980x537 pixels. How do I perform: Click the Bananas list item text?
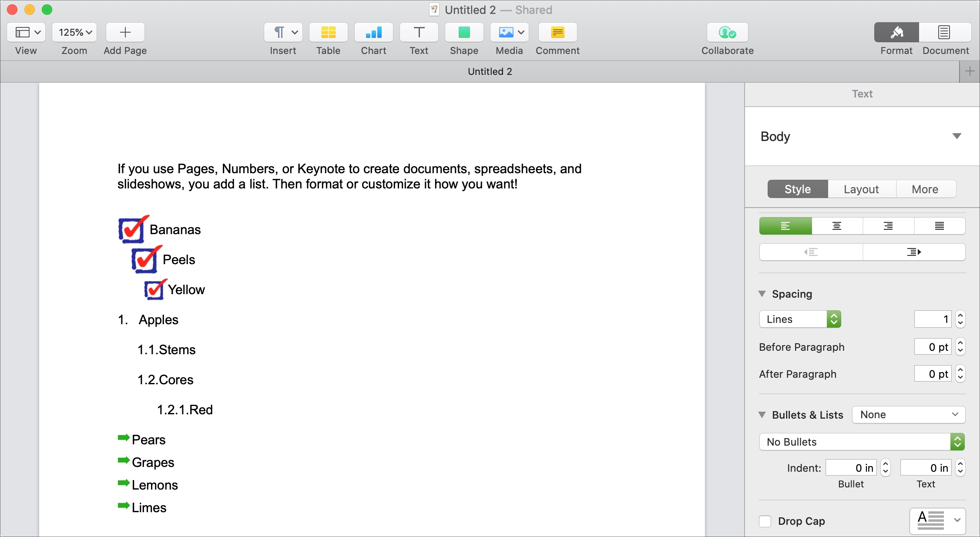[x=175, y=230]
